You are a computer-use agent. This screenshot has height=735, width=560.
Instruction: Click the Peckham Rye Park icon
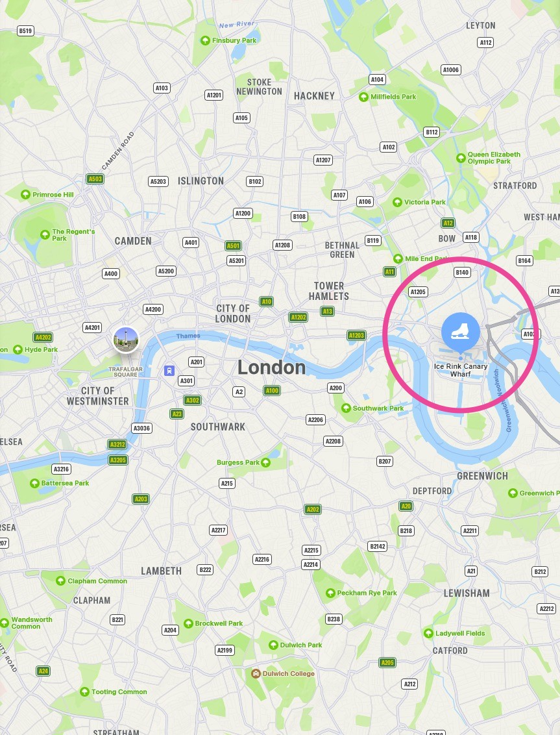(330, 593)
